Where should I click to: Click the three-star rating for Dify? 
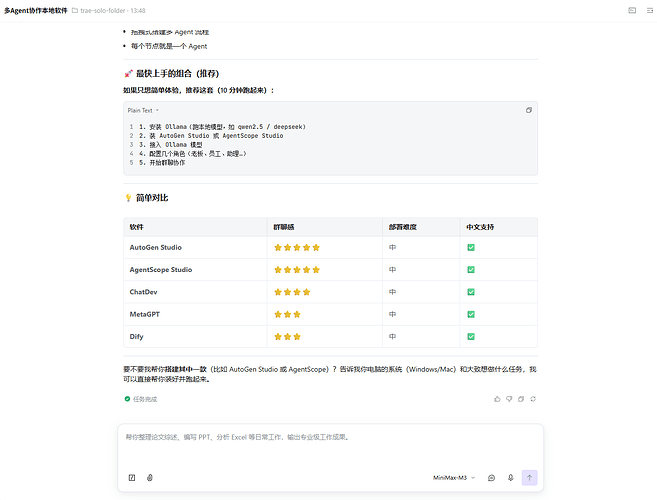click(x=287, y=337)
